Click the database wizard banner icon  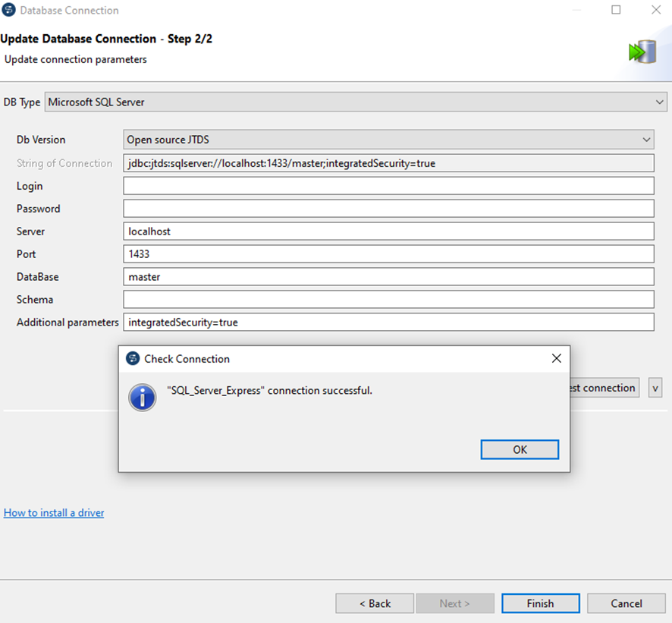(642, 52)
